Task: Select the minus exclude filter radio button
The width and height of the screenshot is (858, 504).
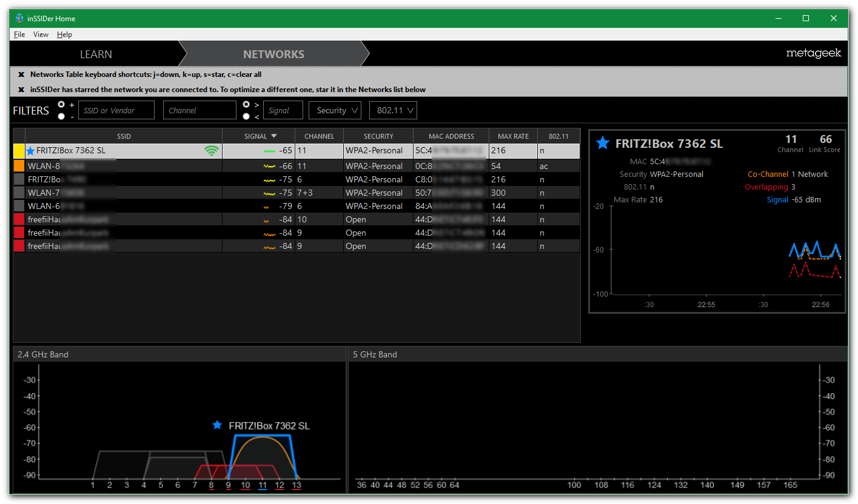Action: [61, 116]
